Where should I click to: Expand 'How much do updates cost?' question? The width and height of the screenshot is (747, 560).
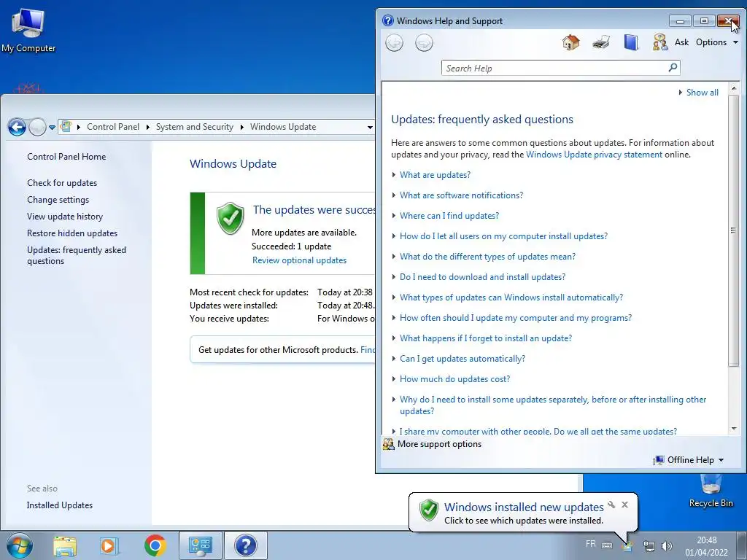coord(454,379)
